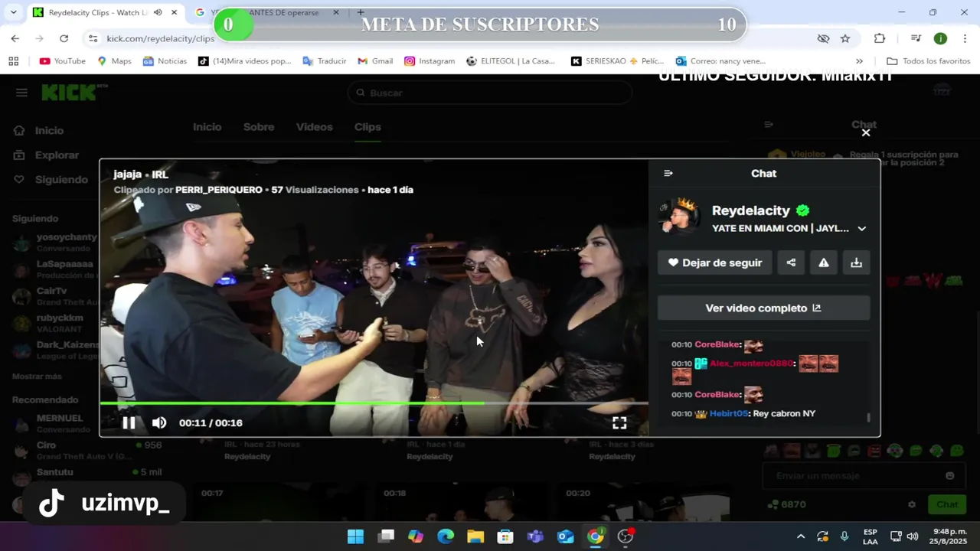Open Microsoft Edge from taskbar
The width and height of the screenshot is (980, 551).
tap(446, 536)
